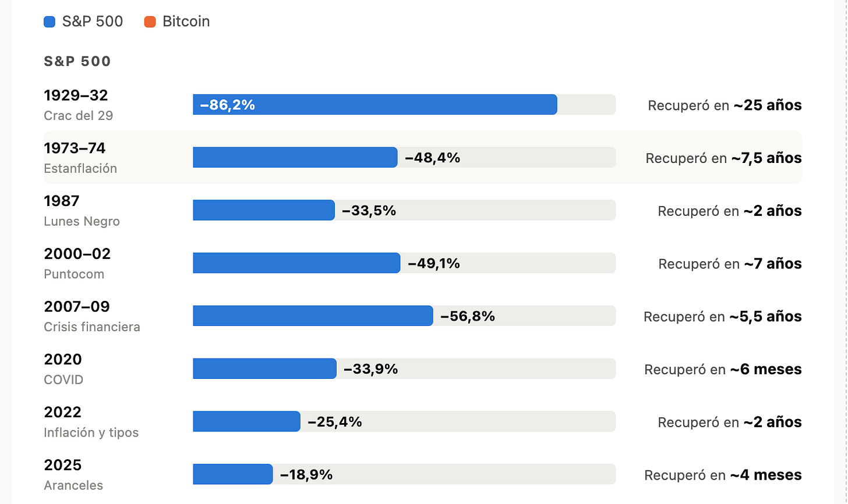Click the −56,8% value label
The width and height of the screenshot is (848, 504).
(468, 316)
